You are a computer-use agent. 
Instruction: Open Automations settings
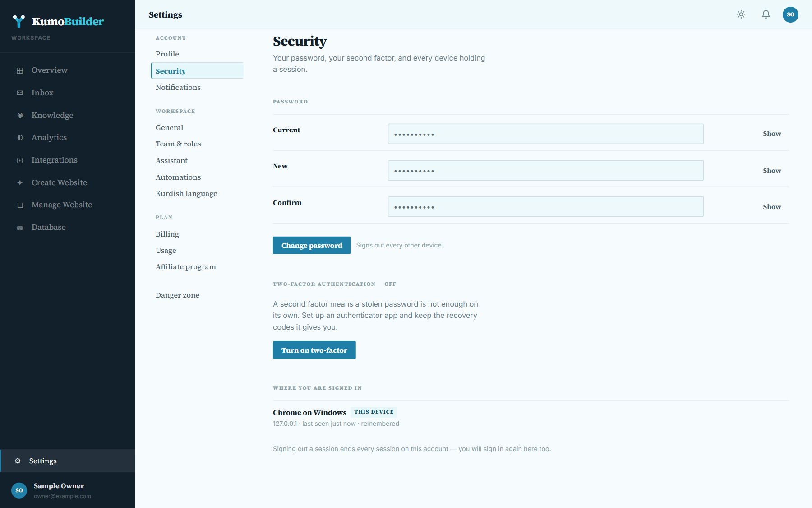(197, 177)
